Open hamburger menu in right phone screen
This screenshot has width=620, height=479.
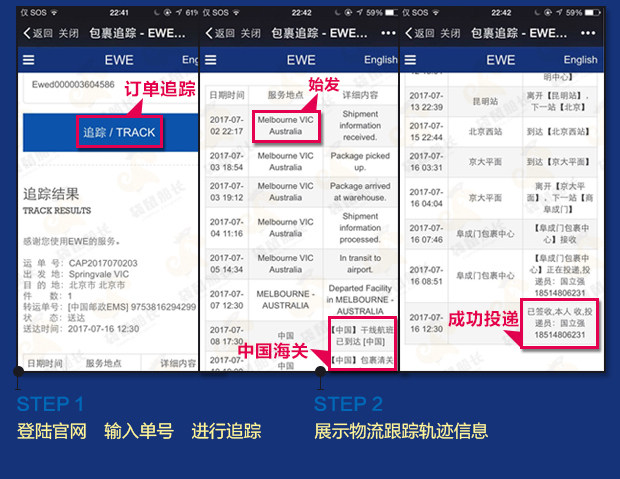click(410, 60)
